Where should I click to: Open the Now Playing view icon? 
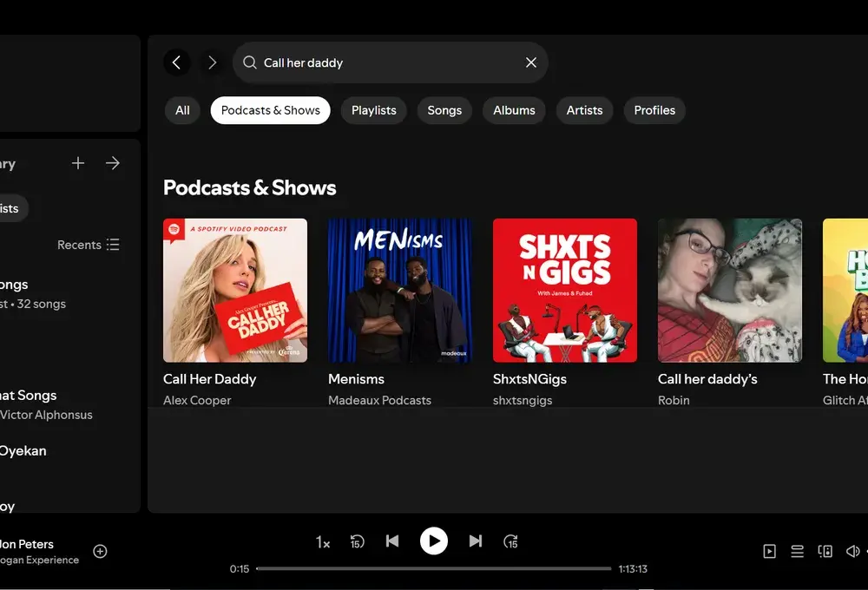[769, 551]
